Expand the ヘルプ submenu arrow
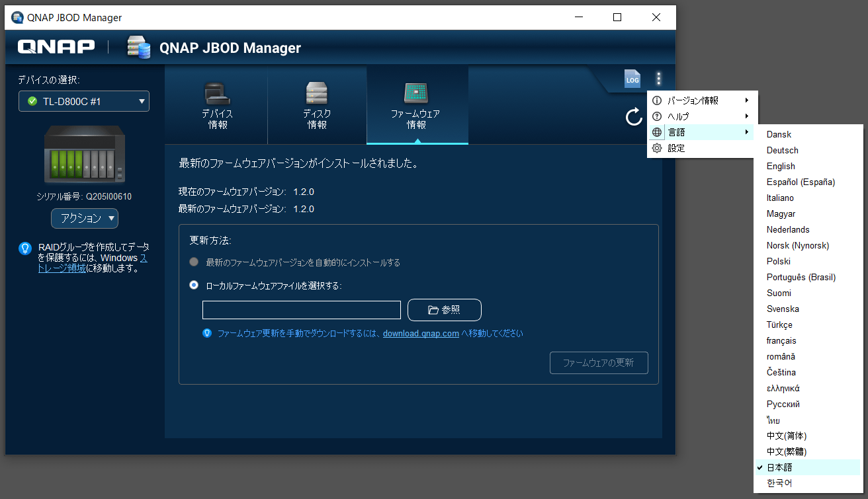 pyautogui.click(x=747, y=116)
